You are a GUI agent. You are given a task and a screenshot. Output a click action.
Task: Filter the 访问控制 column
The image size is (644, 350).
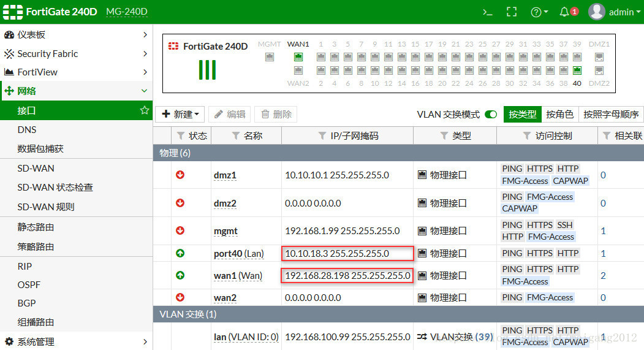(527, 136)
